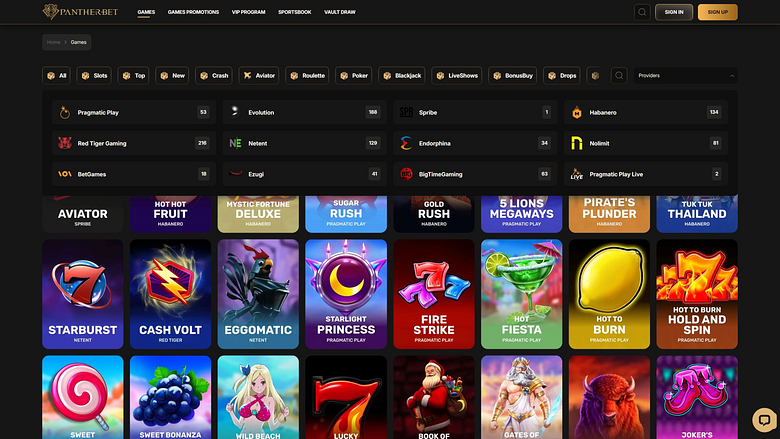
Task: Click the PantherBet logo
Action: (x=80, y=11)
